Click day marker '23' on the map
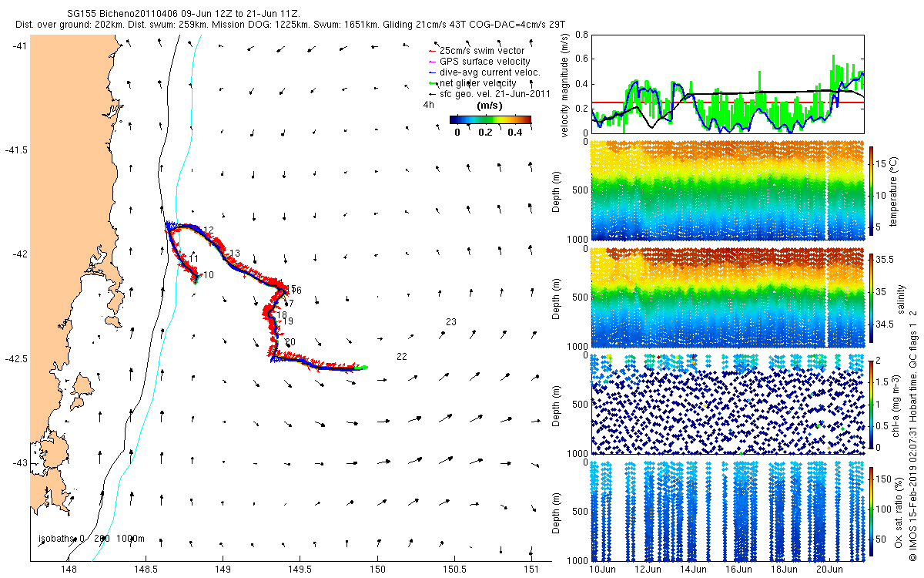This screenshot has width=924, height=578. click(x=451, y=321)
